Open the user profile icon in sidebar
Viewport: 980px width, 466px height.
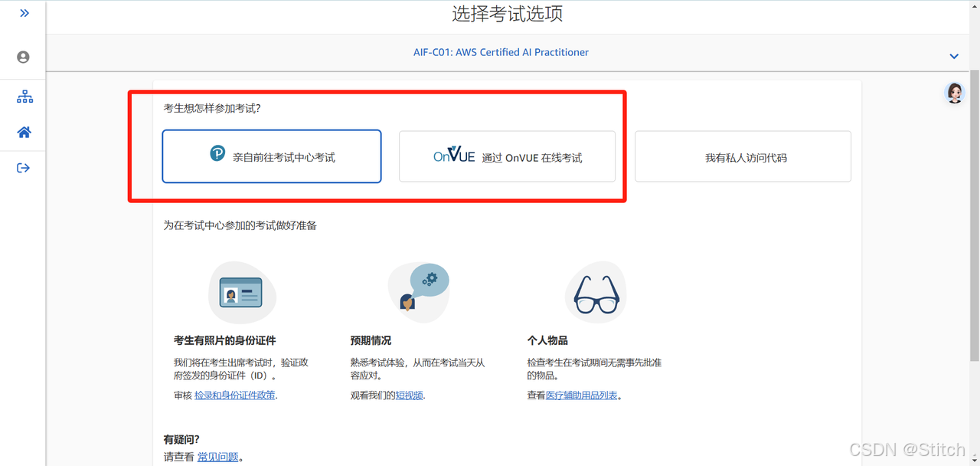point(23,57)
